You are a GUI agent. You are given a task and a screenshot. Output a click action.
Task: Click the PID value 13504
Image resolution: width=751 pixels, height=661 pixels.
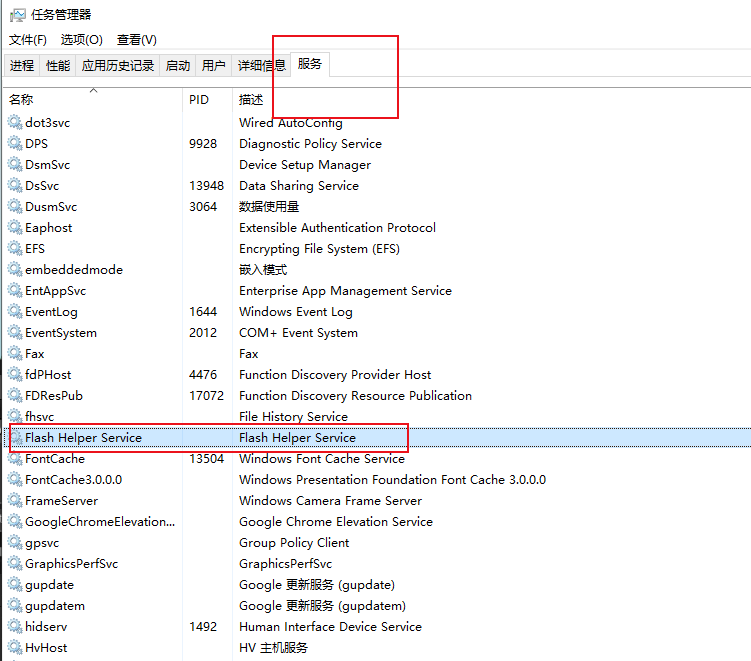pyautogui.click(x=206, y=459)
